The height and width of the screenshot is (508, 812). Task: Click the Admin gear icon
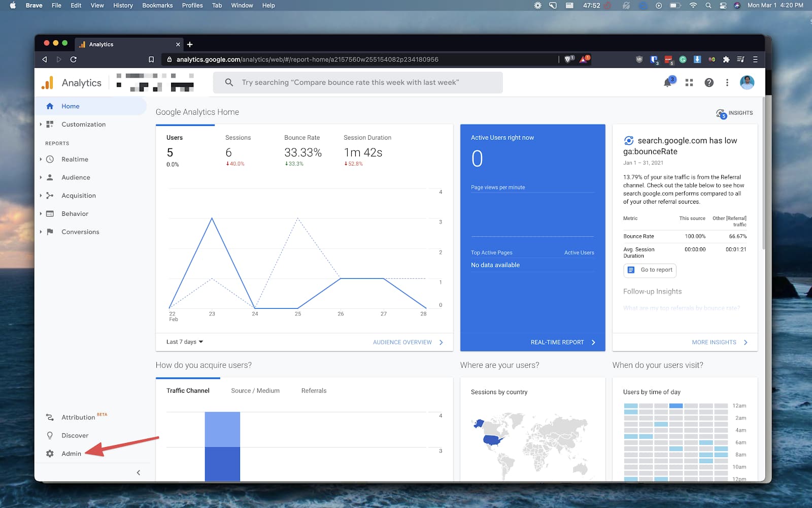pyautogui.click(x=50, y=454)
